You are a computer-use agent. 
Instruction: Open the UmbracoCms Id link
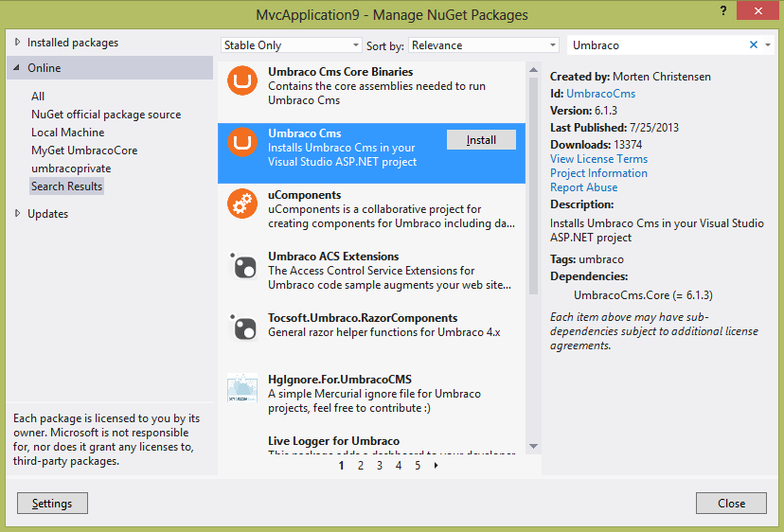pos(600,94)
